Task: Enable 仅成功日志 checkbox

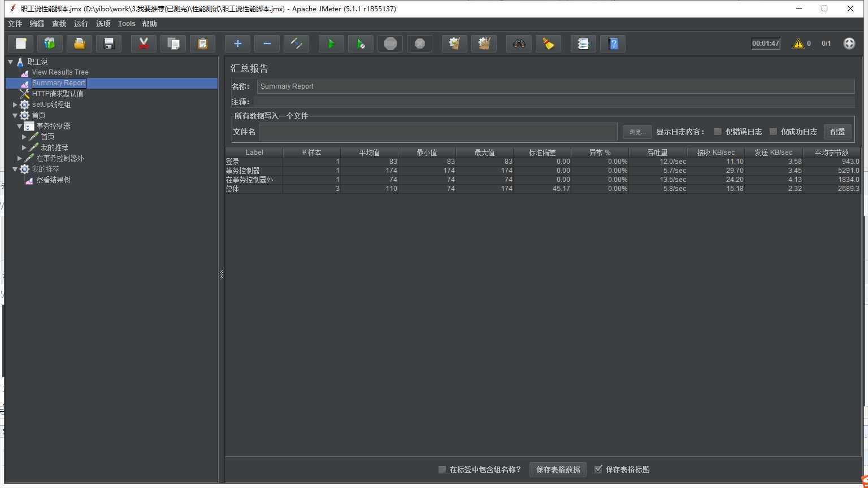Action: [x=773, y=132]
